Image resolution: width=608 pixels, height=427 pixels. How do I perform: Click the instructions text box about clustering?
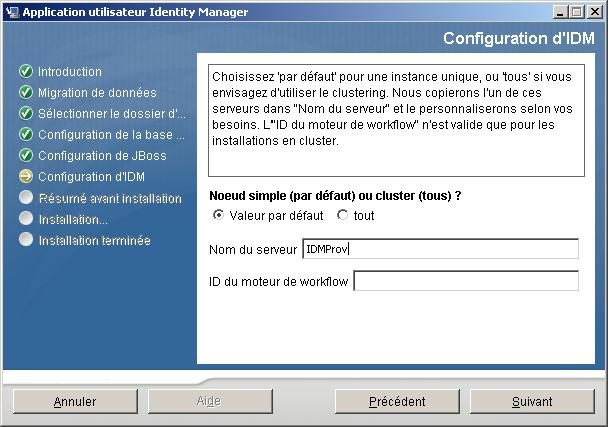pyautogui.click(x=396, y=120)
